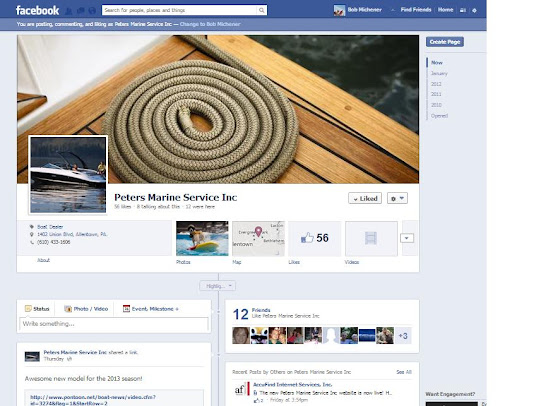541x406 pixels.
Task: Click See All recent posts
Action: tap(404, 372)
